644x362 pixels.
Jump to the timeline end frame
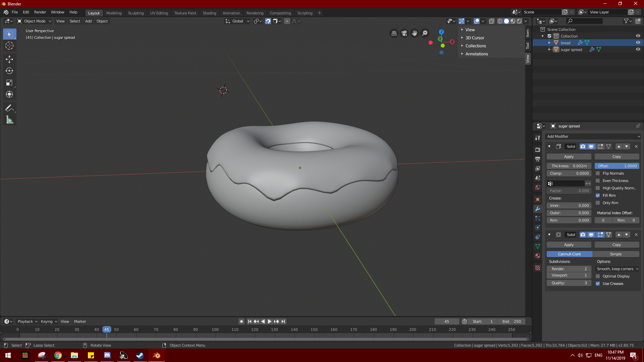283,321
